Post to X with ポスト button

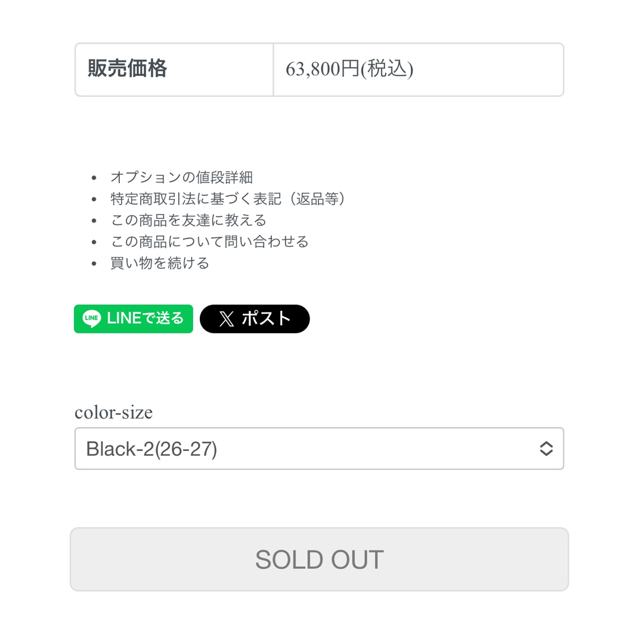(x=255, y=318)
